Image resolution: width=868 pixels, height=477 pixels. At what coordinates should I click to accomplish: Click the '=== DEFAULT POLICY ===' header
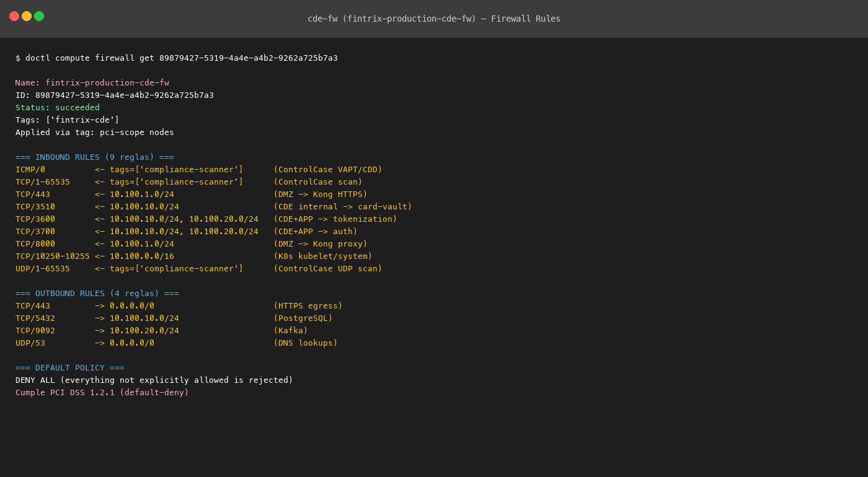70,367
